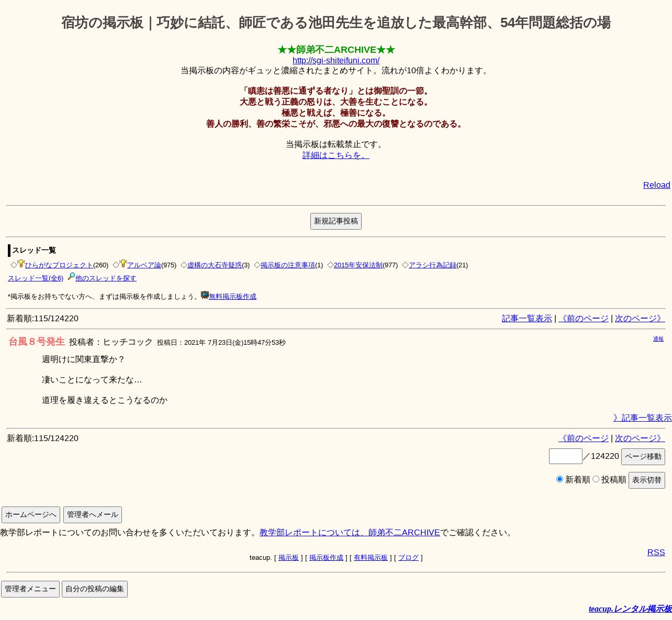Click the ★★師弟不二ARCHIVE★★ heading
This screenshot has height=620, width=672.
coord(336,50)
